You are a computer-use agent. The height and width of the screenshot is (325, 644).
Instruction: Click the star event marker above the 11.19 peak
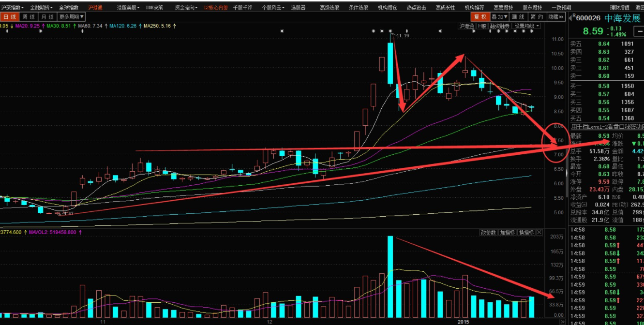point(390,31)
